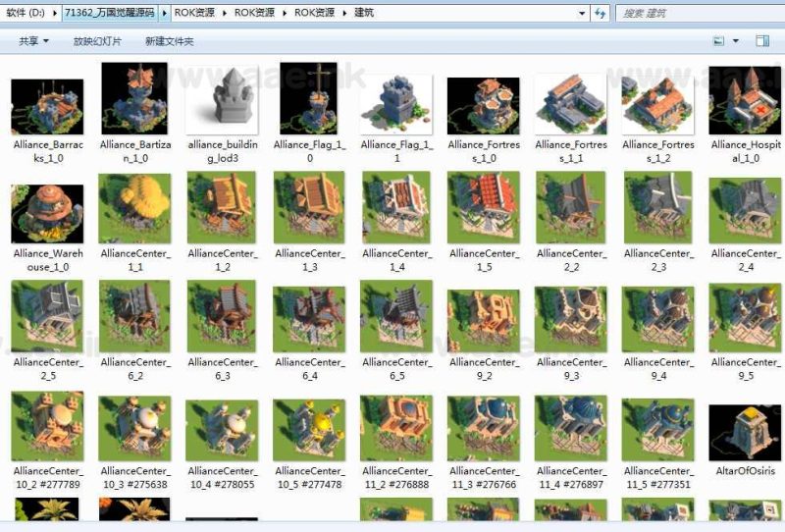Expand the arrow after 71362_万国觉醒源码 breadcrumb

coord(163,14)
